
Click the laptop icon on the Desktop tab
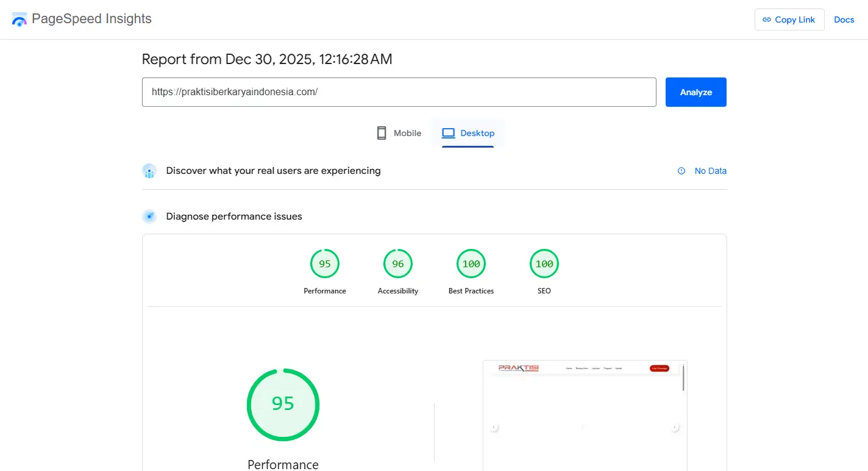[x=449, y=132]
